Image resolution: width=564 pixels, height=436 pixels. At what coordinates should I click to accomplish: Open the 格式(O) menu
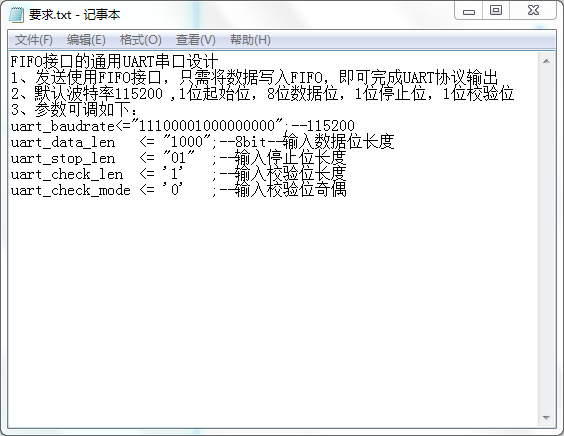[140, 40]
